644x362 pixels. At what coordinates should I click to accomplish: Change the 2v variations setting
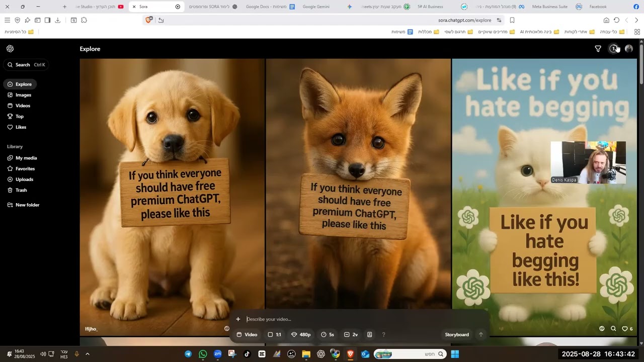pyautogui.click(x=351, y=335)
